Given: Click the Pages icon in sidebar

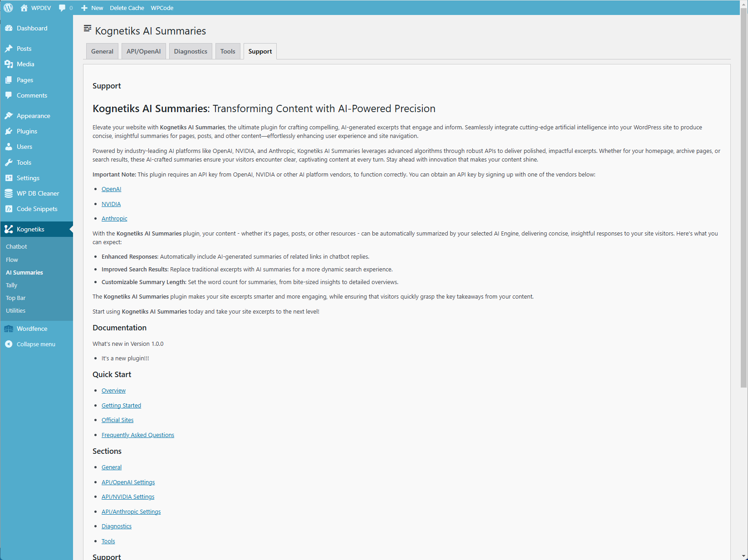Looking at the screenshot, I should (x=9, y=80).
